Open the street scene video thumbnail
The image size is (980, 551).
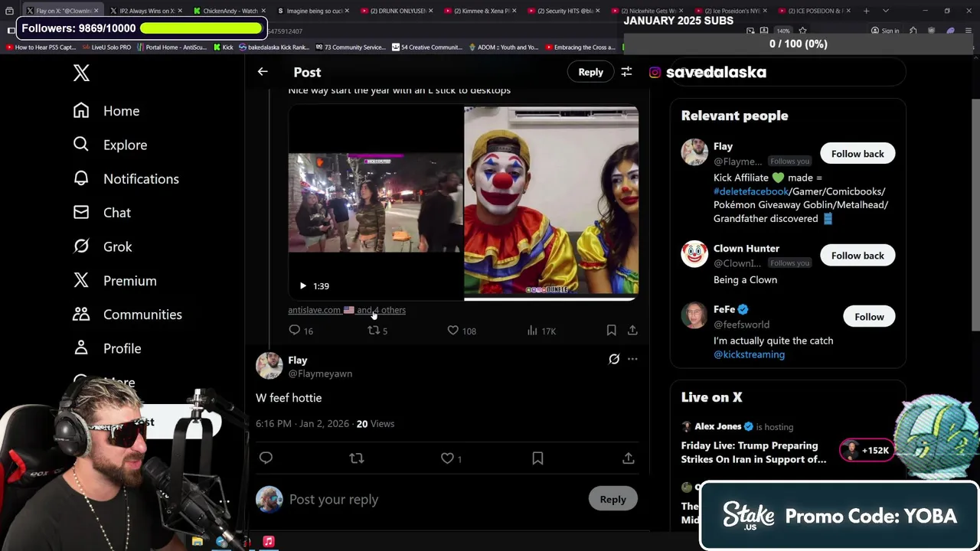[x=375, y=203]
